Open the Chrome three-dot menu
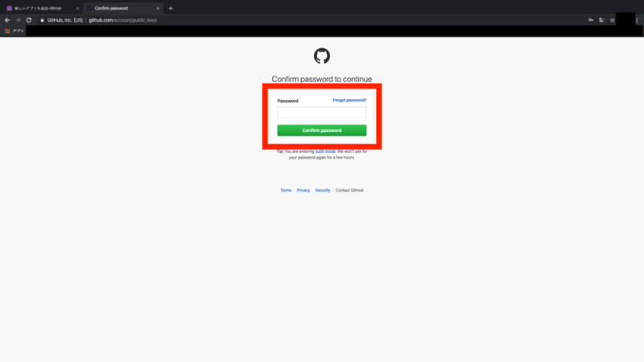Image resolution: width=644 pixels, height=362 pixels. (637, 20)
